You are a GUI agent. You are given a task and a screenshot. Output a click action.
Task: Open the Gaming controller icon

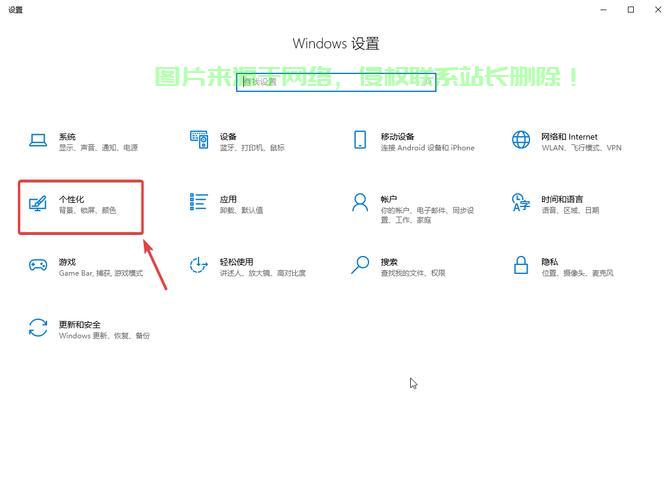point(38,265)
